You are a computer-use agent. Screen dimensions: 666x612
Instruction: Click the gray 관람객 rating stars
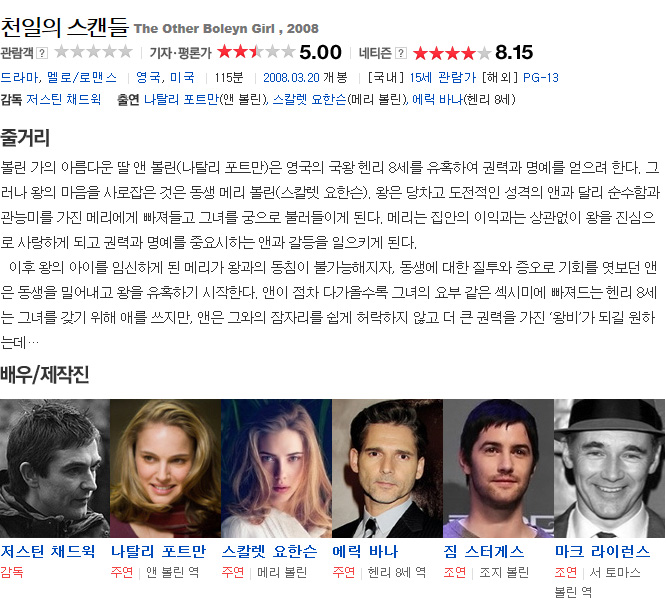coord(93,52)
